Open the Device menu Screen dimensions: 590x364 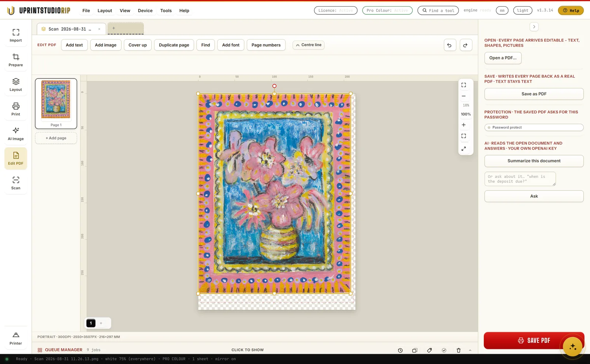(145, 11)
